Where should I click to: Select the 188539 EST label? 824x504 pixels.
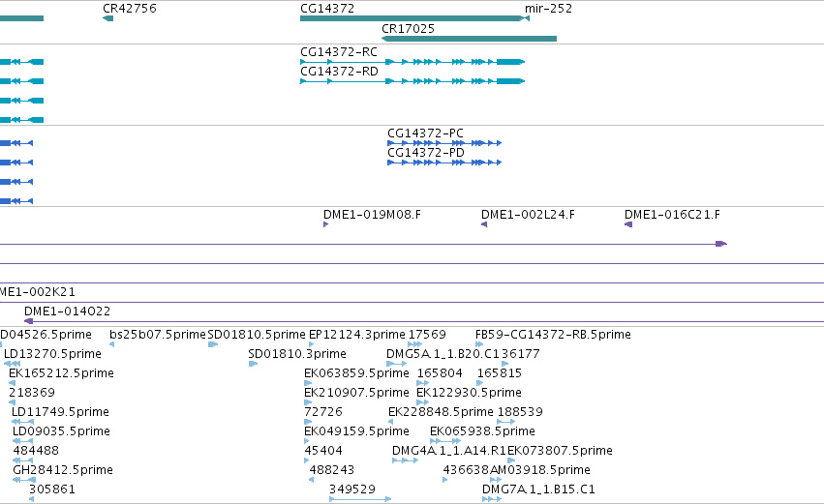pyautogui.click(x=520, y=412)
